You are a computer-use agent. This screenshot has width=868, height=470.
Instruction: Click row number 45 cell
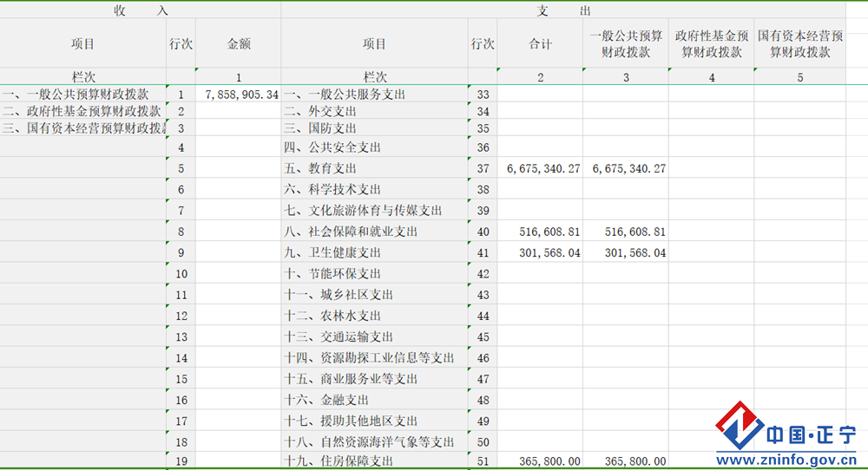(483, 336)
